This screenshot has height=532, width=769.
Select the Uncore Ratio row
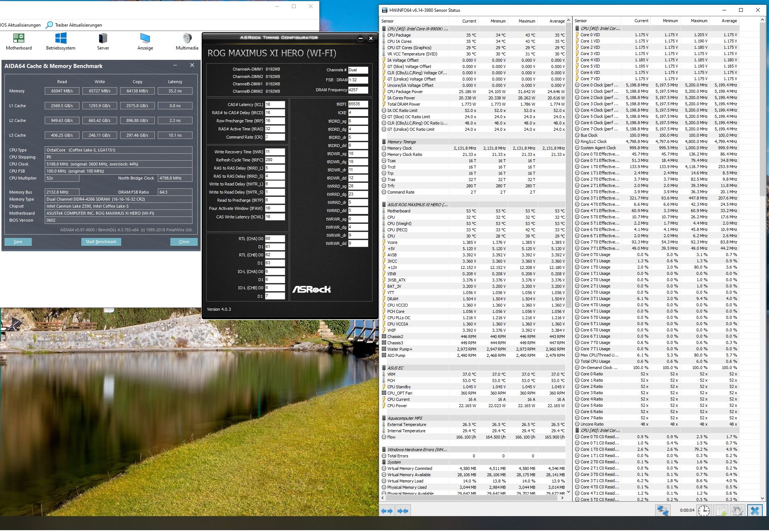tap(657, 424)
